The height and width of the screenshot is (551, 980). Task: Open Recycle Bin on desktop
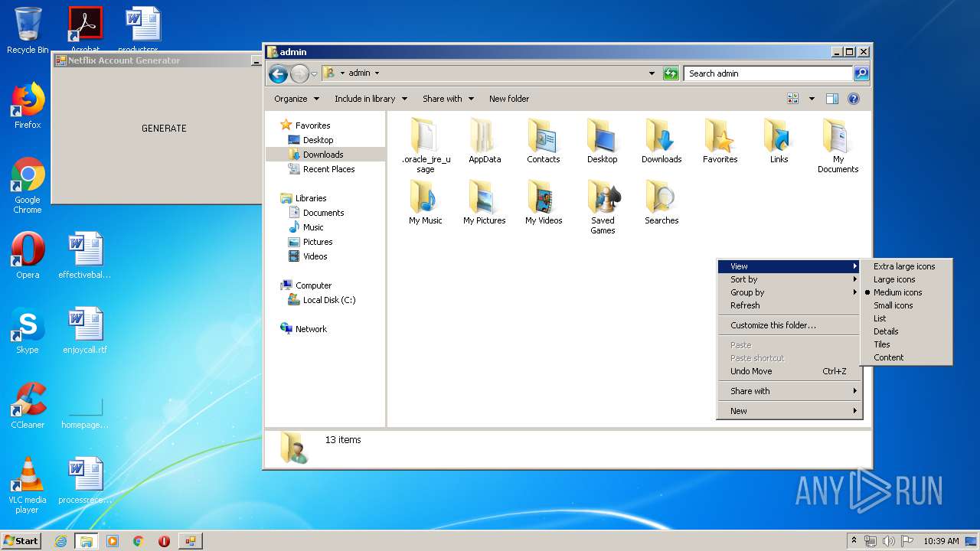tap(28, 31)
